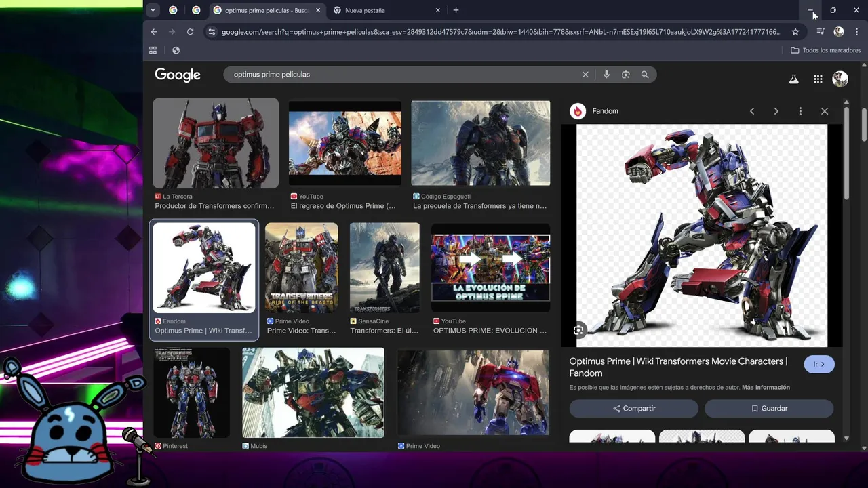Open the Más información link

click(x=766, y=388)
